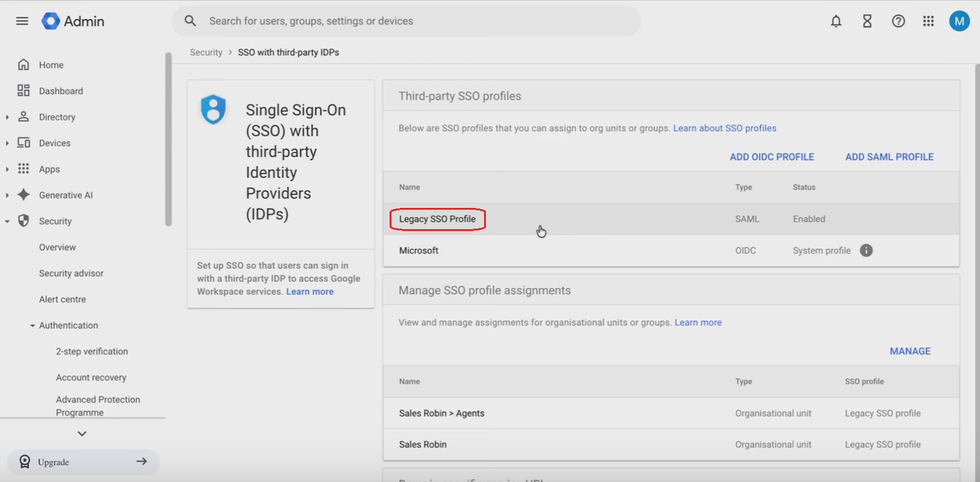Click ADD SAML PROFILE button
The width and height of the screenshot is (980, 482).
[889, 157]
